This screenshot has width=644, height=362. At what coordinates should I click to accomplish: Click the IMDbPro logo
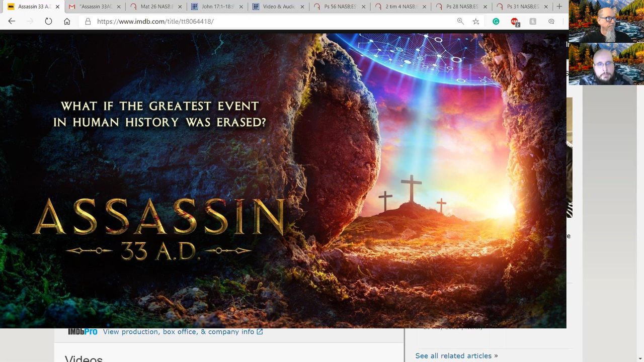(x=83, y=332)
